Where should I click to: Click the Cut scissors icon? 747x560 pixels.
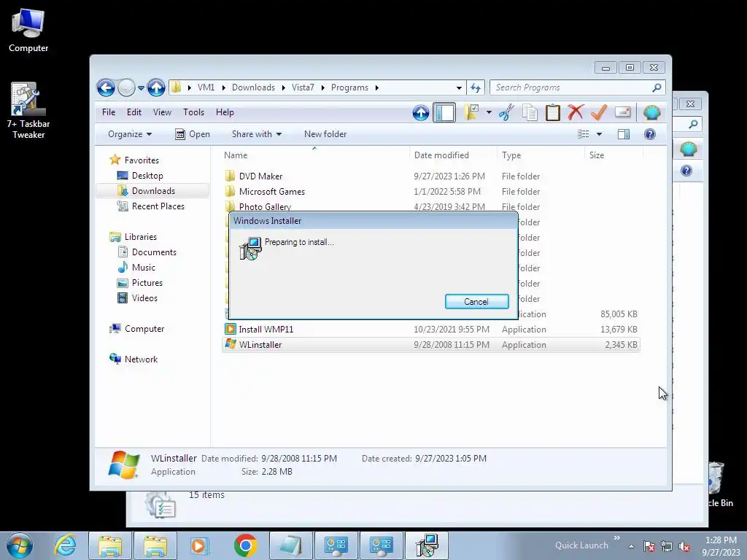tap(506, 113)
